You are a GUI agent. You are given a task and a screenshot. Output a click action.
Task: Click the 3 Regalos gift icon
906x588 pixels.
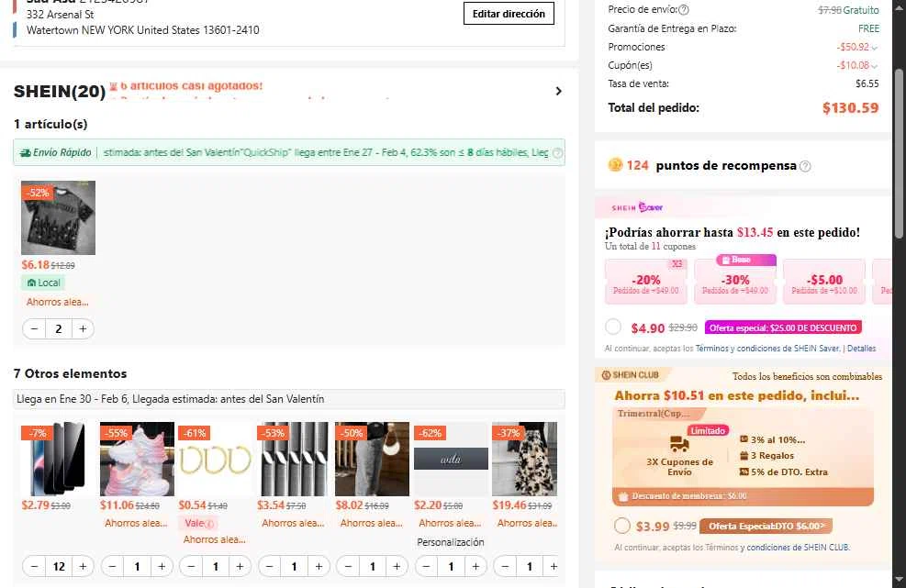[x=744, y=456]
